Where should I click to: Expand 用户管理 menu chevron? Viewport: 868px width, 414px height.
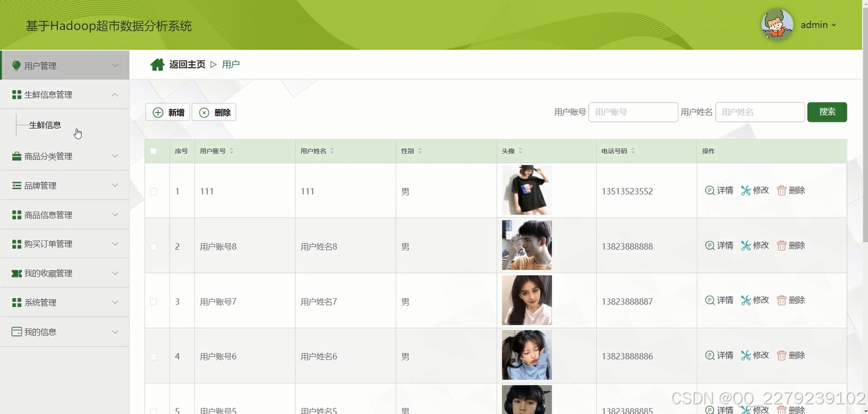pos(115,66)
